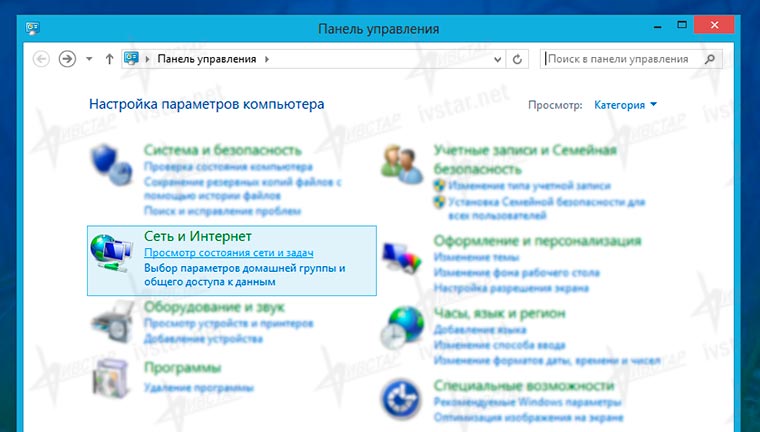Open Просмотр состояния сети и задач
Screen dimensions: 760x432
click(x=229, y=253)
